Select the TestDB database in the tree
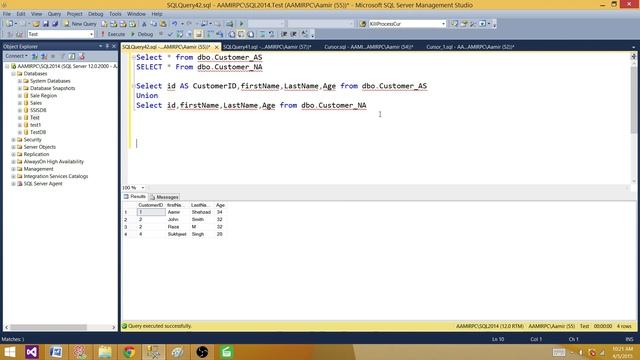This screenshot has width=640, height=360. (x=38, y=132)
